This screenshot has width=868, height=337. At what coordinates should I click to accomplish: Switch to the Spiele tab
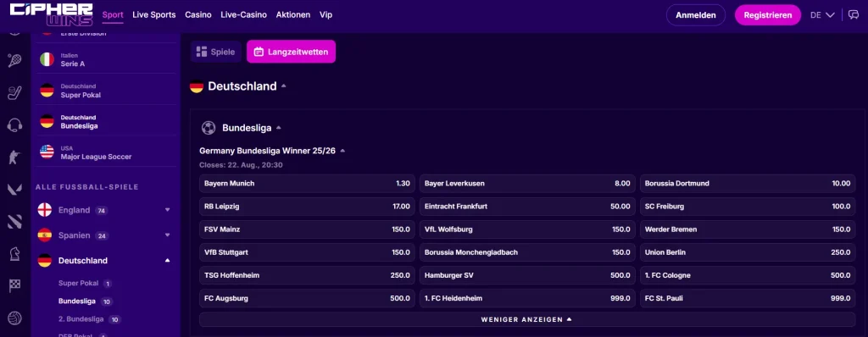pyautogui.click(x=216, y=52)
